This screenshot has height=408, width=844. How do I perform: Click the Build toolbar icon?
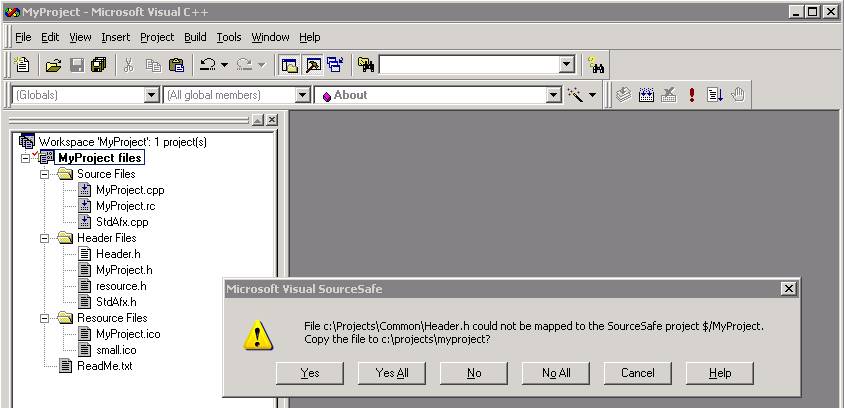646,95
